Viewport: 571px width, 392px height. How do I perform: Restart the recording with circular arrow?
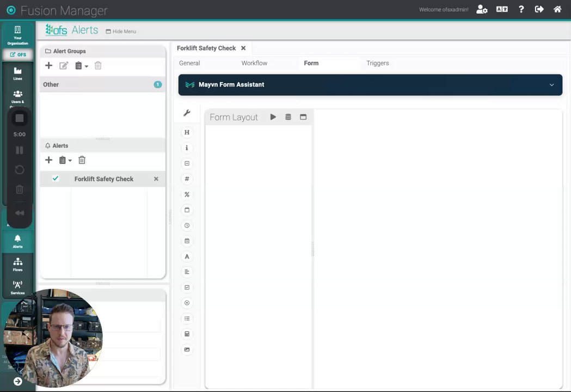pos(19,170)
